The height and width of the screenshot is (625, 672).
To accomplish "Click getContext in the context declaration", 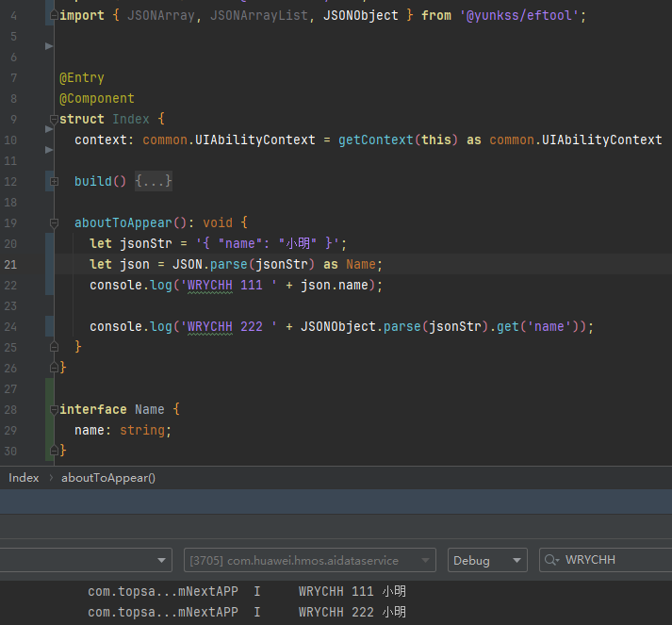I will pos(376,140).
